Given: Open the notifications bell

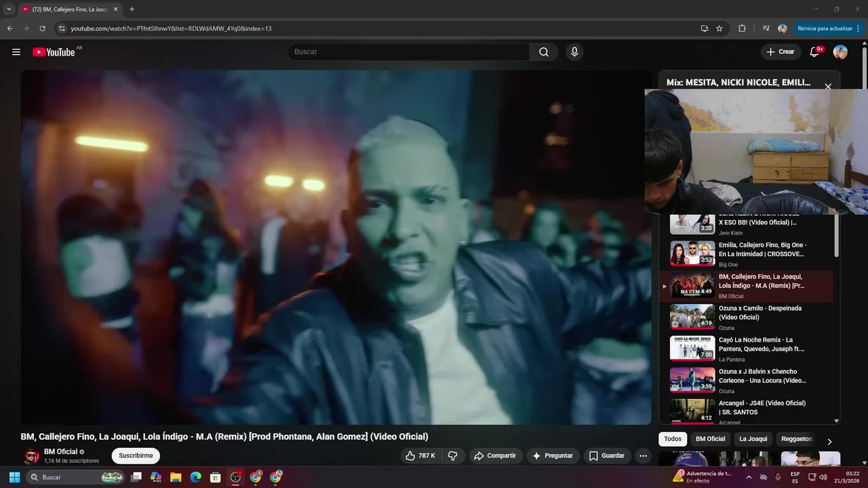Looking at the screenshot, I should [815, 52].
